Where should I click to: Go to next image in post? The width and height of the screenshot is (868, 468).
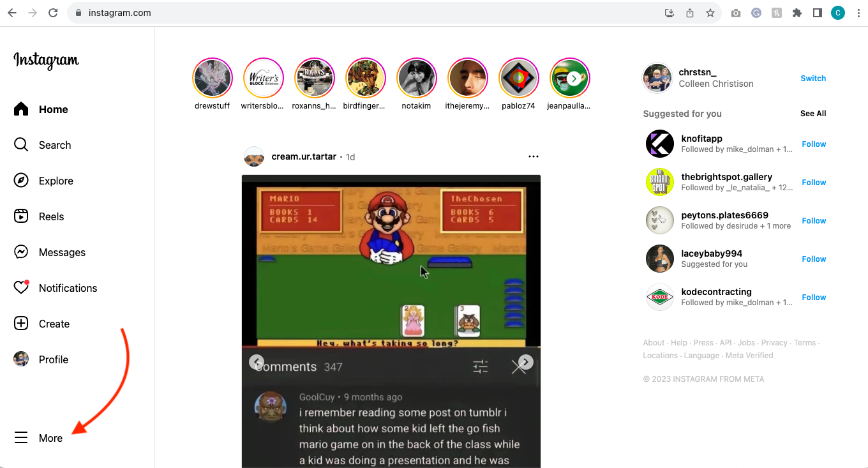point(525,362)
